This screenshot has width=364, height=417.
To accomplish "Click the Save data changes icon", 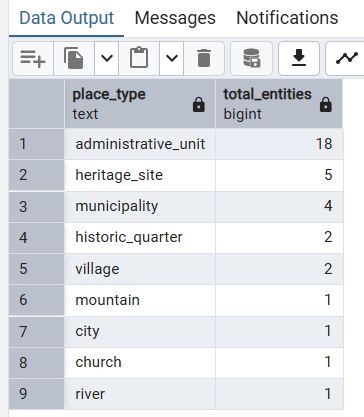I will (251, 59).
